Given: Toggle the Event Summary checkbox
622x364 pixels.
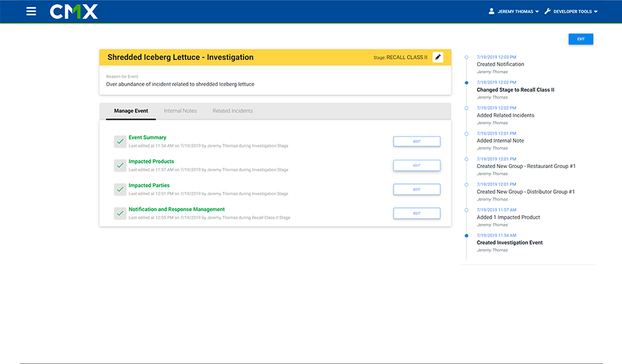Looking at the screenshot, I should [120, 142].
